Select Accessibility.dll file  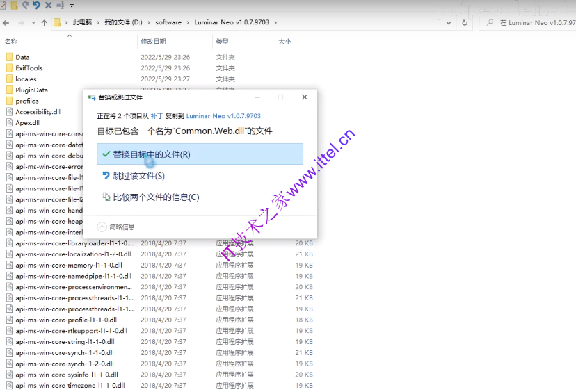(38, 112)
